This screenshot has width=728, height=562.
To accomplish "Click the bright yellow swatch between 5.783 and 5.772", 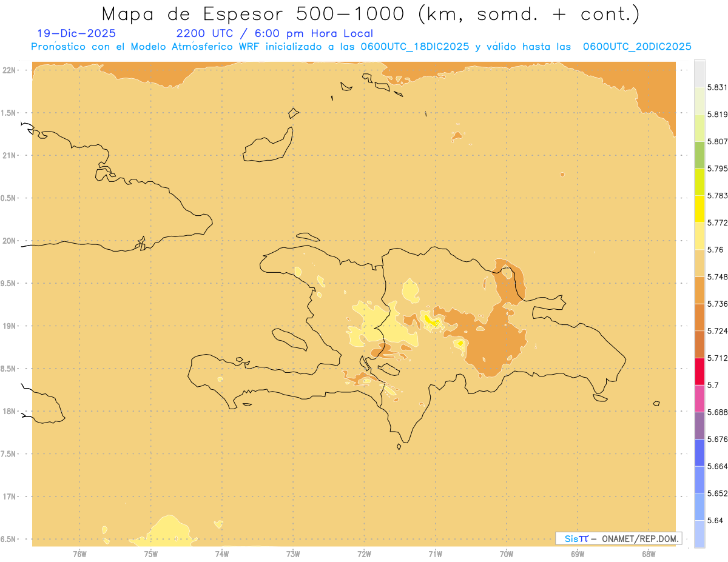I will pos(699,209).
